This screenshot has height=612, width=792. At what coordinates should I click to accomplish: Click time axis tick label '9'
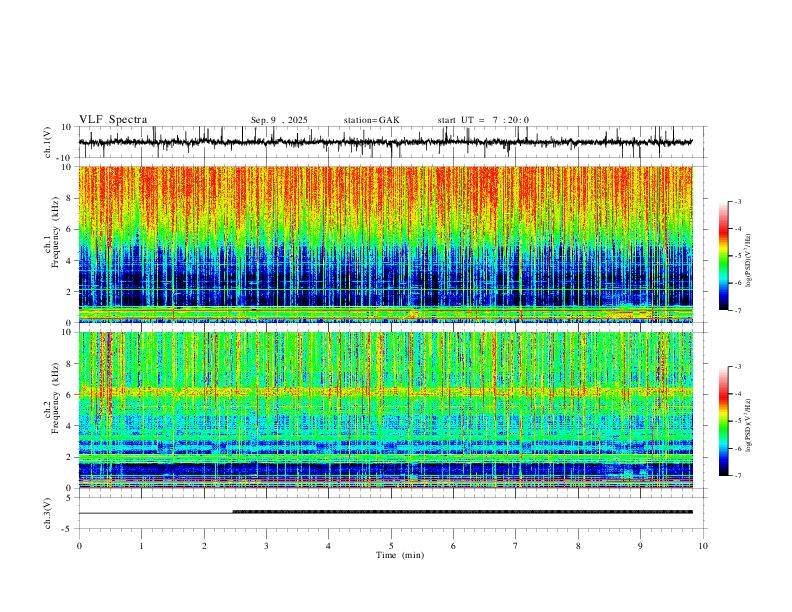[x=640, y=546]
